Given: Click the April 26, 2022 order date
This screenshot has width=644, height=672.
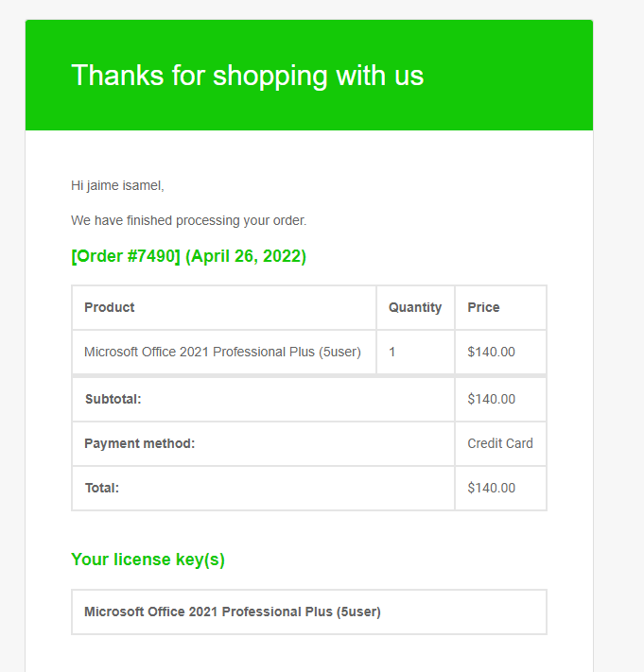Looking at the screenshot, I should 246,256.
